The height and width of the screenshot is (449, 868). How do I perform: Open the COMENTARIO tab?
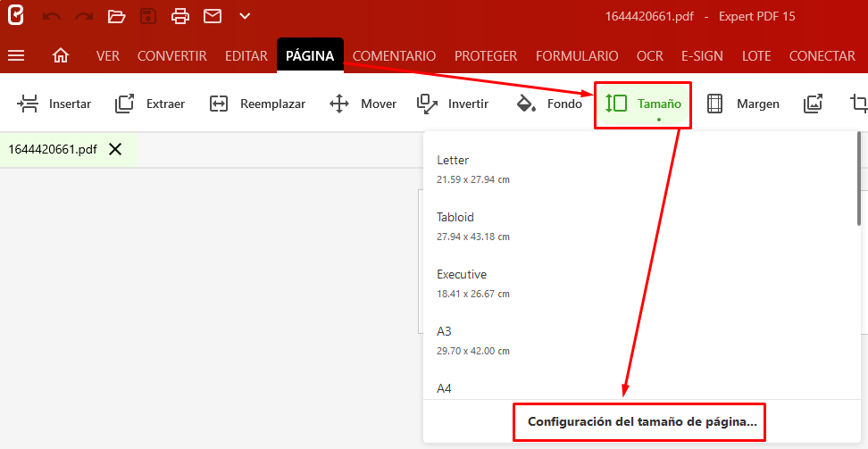[x=394, y=56]
